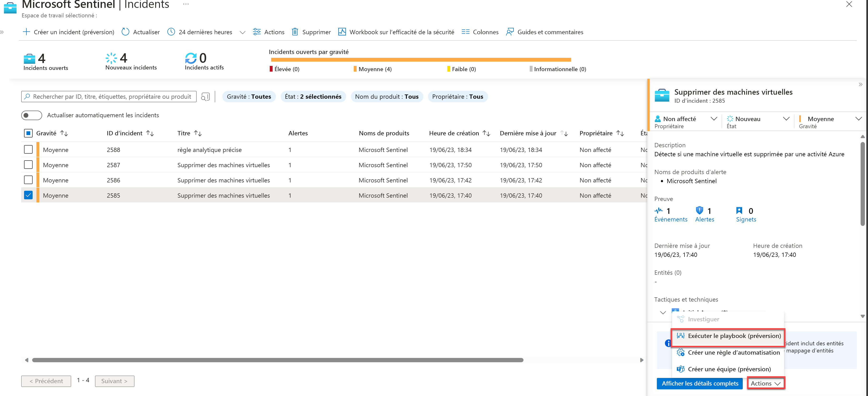Toggle the select-all incidents checkbox
The height and width of the screenshot is (396, 868).
28,133
